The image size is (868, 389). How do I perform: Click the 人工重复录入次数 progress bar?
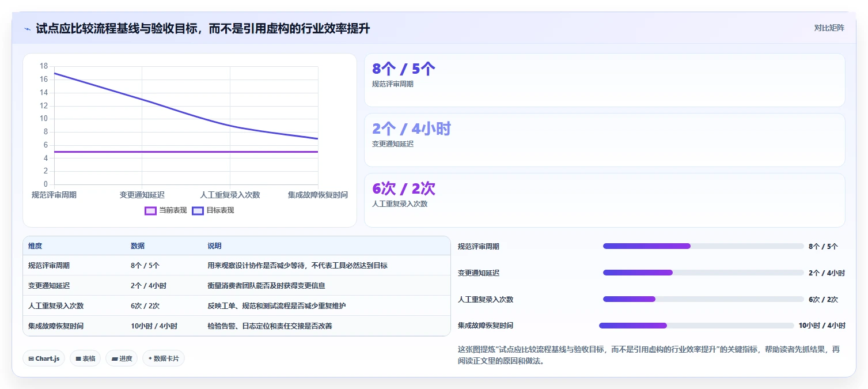tap(703, 299)
